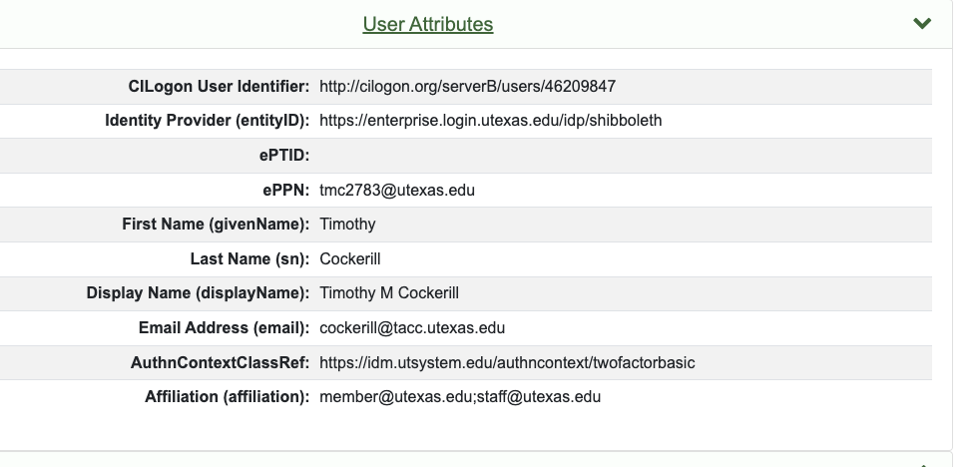This screenshot has width=980, height=467.
Task: Collapse the User Attributes chevron arrow
Action: tap(922, 23)
